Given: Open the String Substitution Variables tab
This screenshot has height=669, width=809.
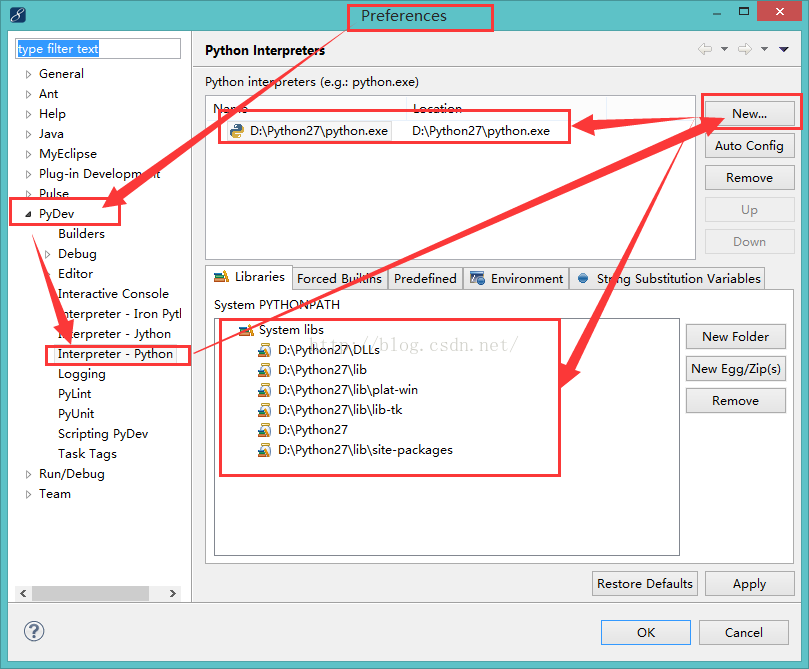Looking at the screenshot, I should tap(668, 279).
